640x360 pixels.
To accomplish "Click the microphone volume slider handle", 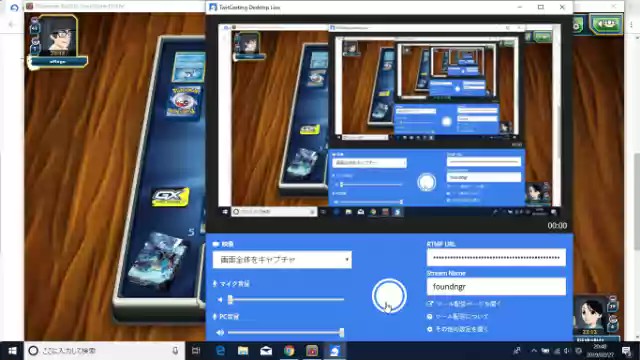I will pyautogui.click(x=230, y=300).
